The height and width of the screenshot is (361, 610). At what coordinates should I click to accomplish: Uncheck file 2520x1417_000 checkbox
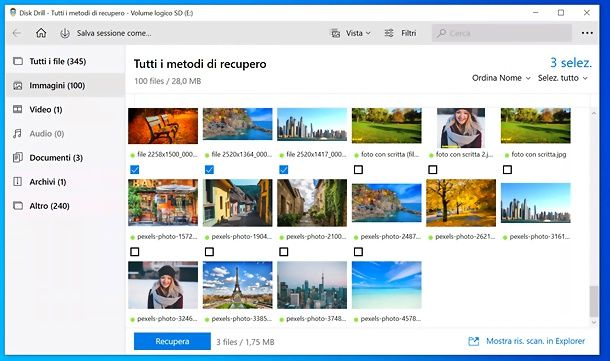click(284, 170)
